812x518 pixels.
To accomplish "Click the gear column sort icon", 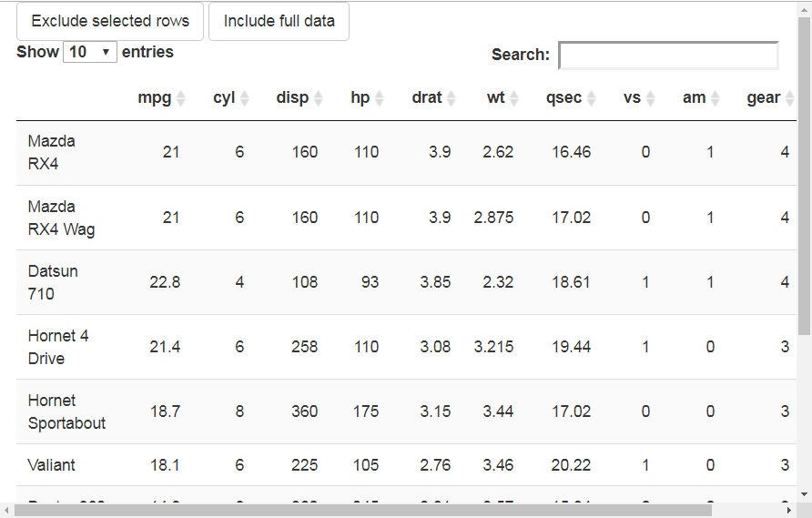I will [788, 98].
